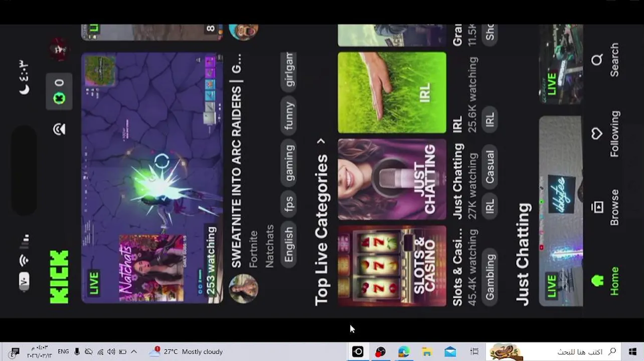The height and width of the screenshot is (361, 644).
Task: Open Mail app from the taskbar
Action: pos(450,351)
